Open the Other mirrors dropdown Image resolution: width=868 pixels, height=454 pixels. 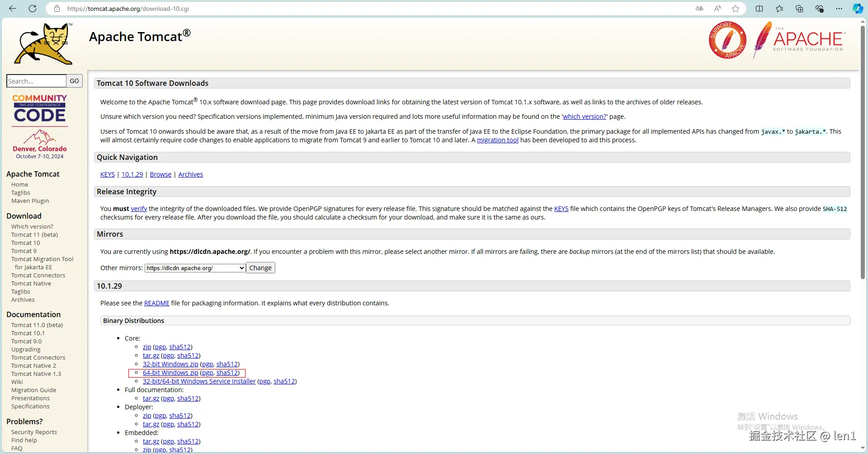[x=195, y=268]
